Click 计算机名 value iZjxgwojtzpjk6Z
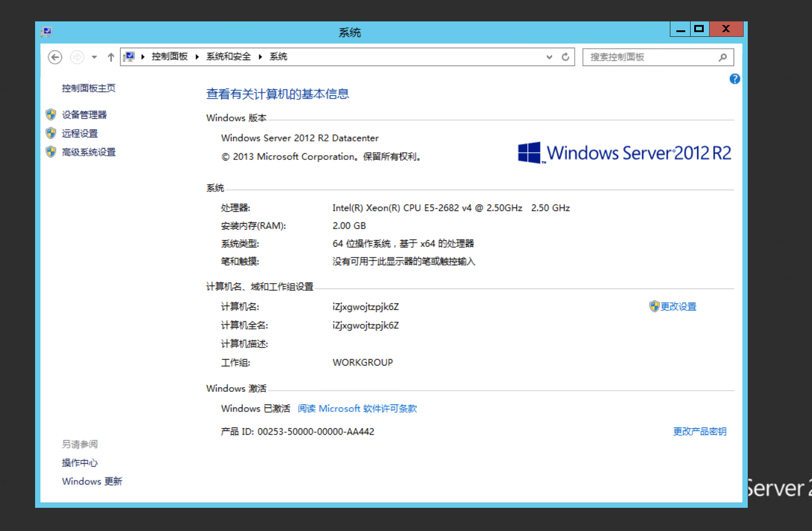Image resolution: width=812 pixels, height=531 pixels. click(366, 307)
